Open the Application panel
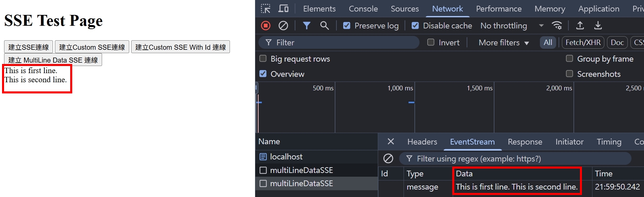The height and width of the screenshot is (197, 644). coord(599,9)
